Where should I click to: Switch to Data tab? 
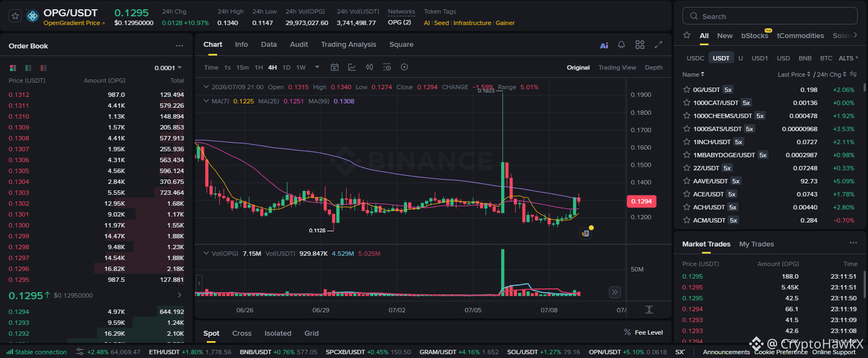(x=269, y=45)
